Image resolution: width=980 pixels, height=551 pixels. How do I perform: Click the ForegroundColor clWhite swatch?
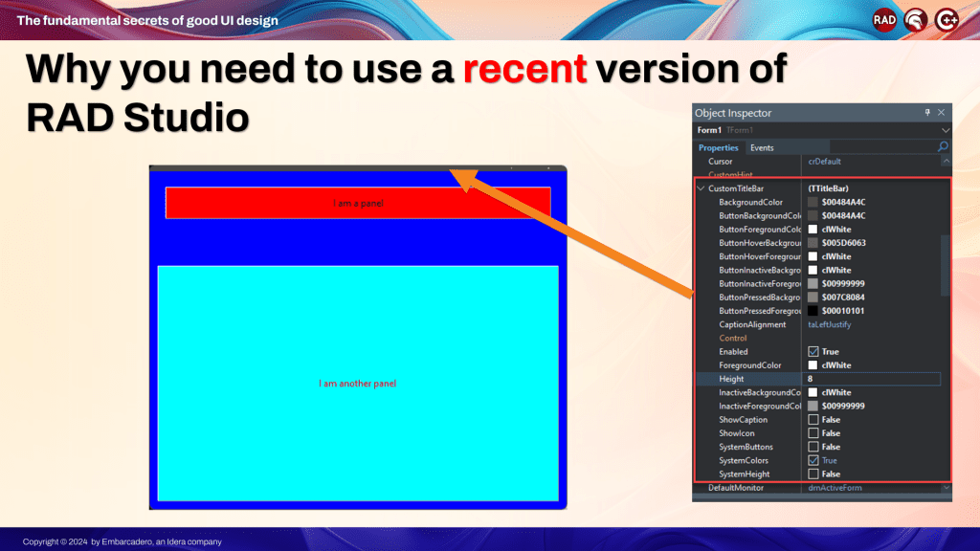tap(813, 364)
